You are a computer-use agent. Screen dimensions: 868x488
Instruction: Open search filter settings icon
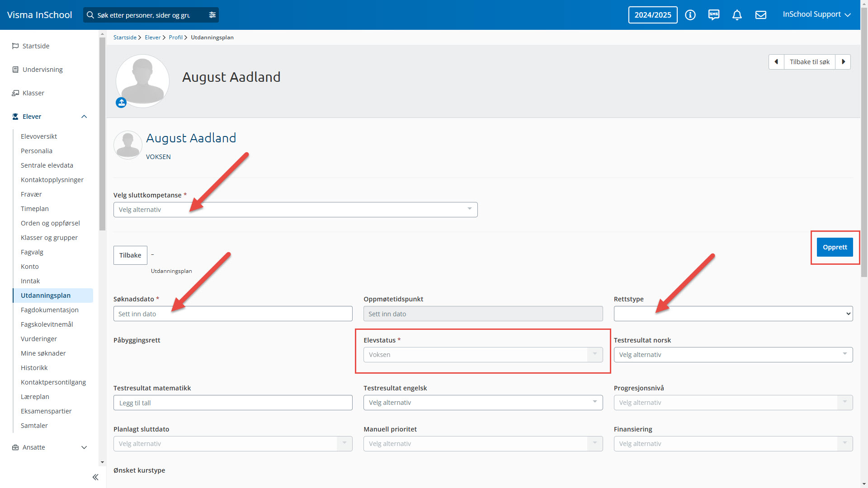[212, 15]
